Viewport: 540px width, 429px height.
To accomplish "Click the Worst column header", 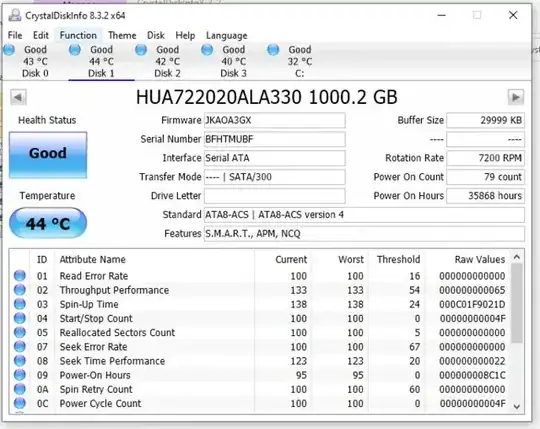I will click(x=351, y=259).
